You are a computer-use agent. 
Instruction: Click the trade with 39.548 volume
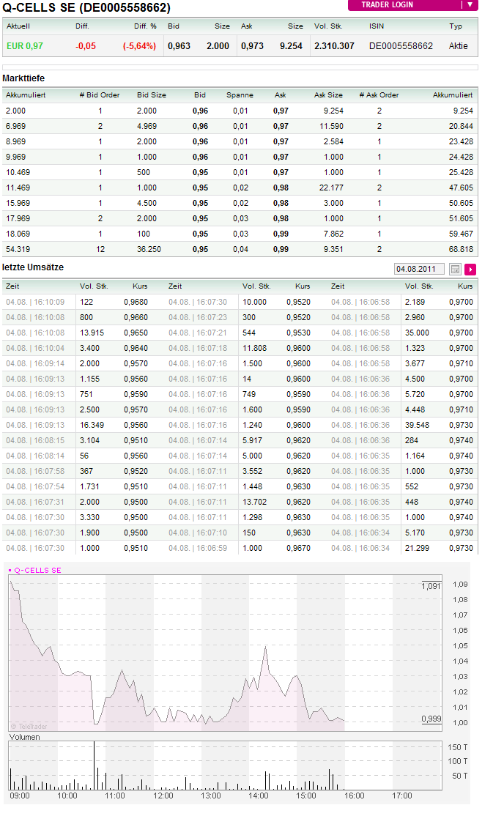419,425
